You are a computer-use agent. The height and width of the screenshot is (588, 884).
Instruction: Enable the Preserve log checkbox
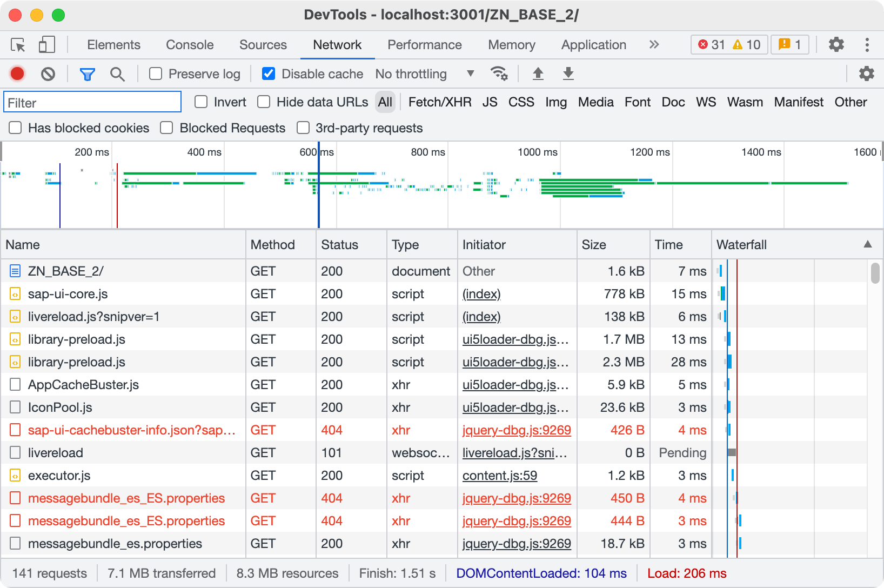(156, 74)
